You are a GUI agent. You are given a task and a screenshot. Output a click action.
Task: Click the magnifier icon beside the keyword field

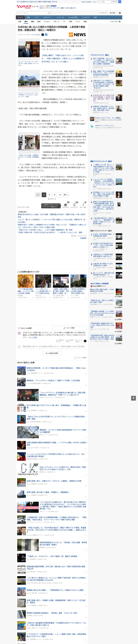tap(49, 13)
